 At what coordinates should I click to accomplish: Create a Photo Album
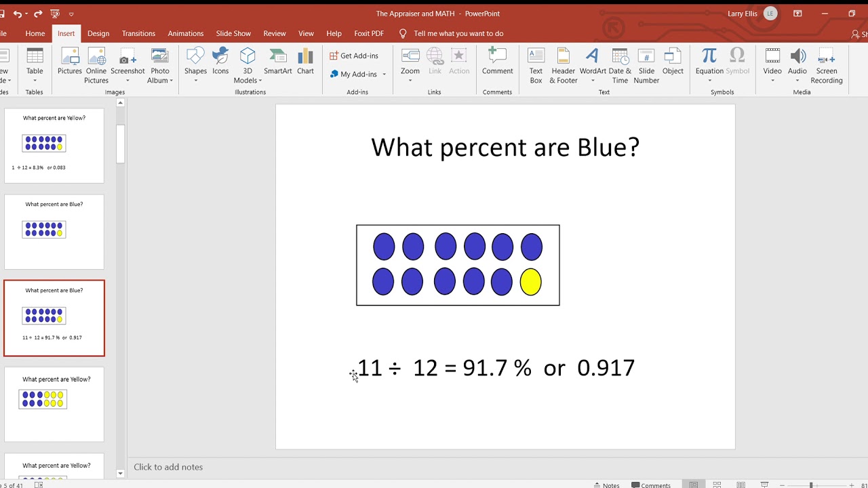(160, 65)
